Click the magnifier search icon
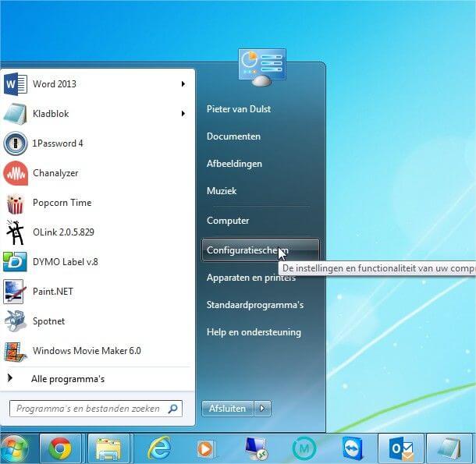The height and width of the screenshot is (464, 476). [172, 409]
